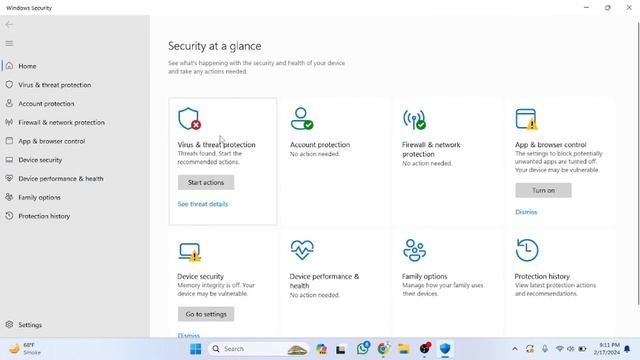Click the window icon beside App & browser control in sidebar
Image resolution: width=640 pixels, height=360 pixels.
pos(9,141)
